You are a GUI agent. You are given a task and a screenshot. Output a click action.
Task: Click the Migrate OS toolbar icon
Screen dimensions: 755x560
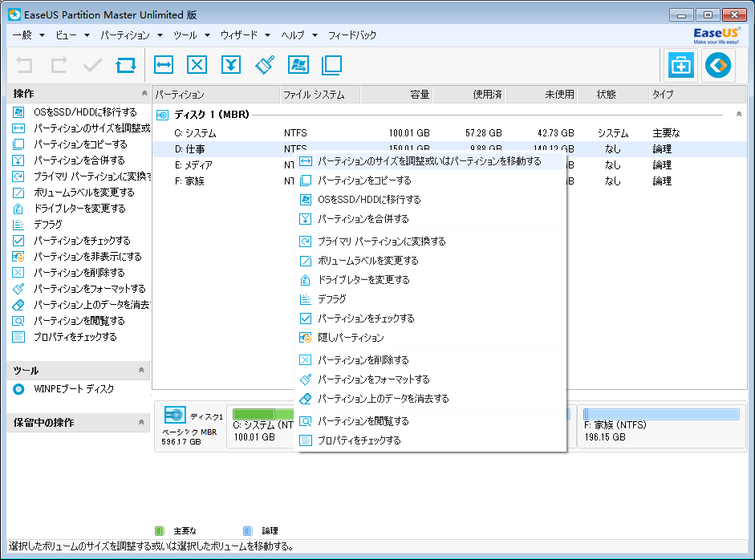click(298, 65)
